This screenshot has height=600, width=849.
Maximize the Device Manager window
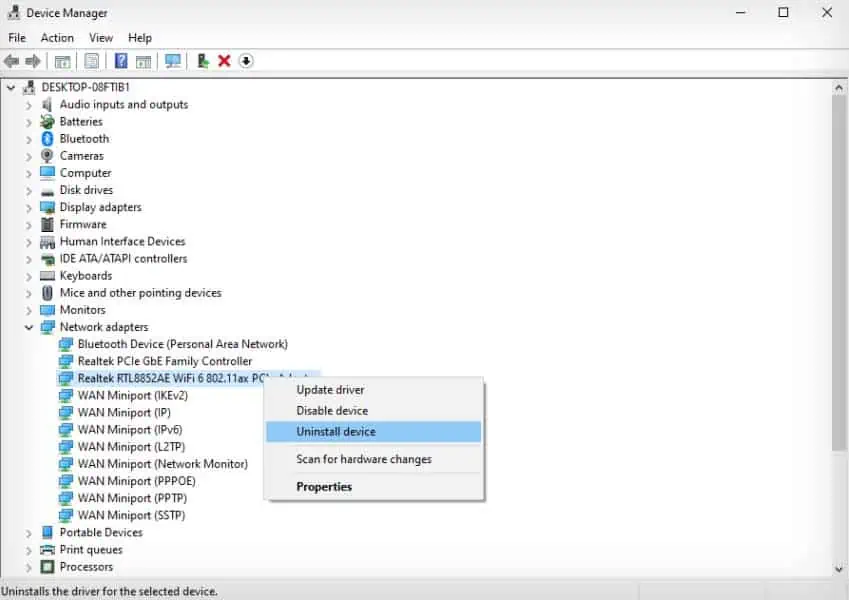pyautogui.click(x=783, y=12)
